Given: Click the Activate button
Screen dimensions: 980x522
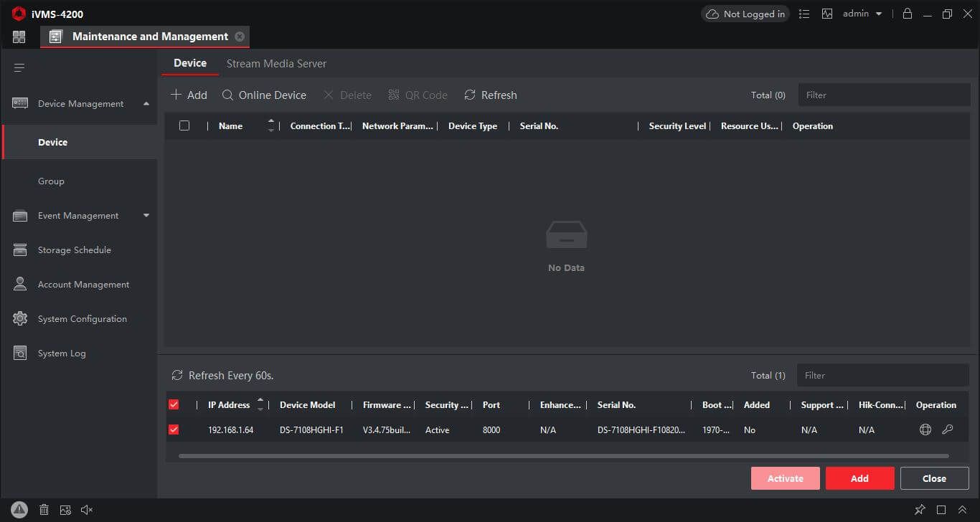Looking at the screenshot, I should point(785,478).
